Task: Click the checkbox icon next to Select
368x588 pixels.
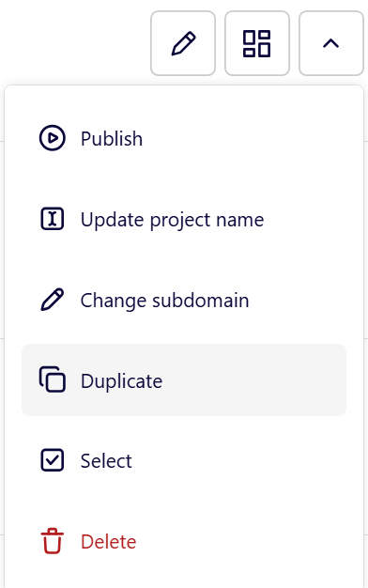Action: [52, 460]
